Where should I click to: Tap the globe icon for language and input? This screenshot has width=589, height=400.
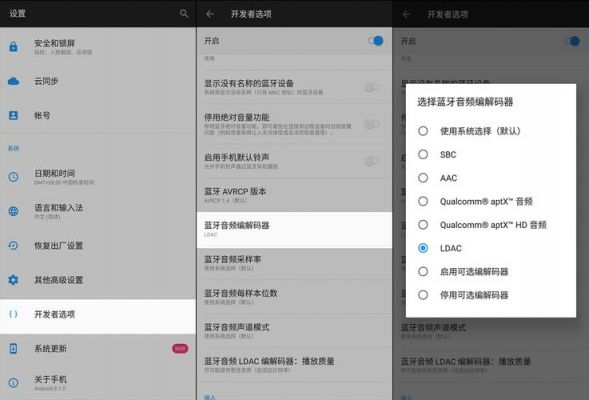13,211
